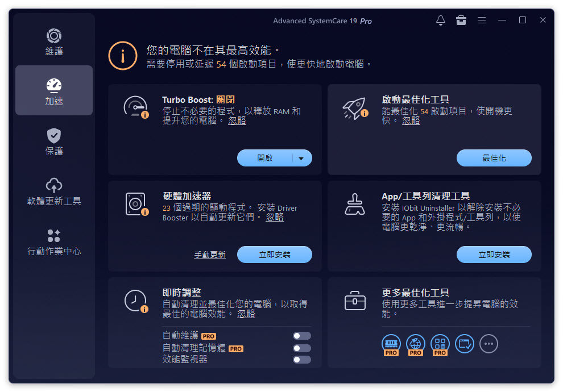Click 立即安裝 for IObit Uninstaller
Screen dimensions: 563x392
[x=494, y=255]
